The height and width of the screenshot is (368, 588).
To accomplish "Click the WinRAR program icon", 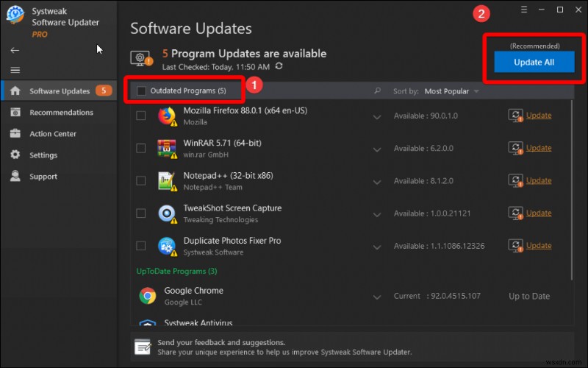I will [x=167, y=149].
